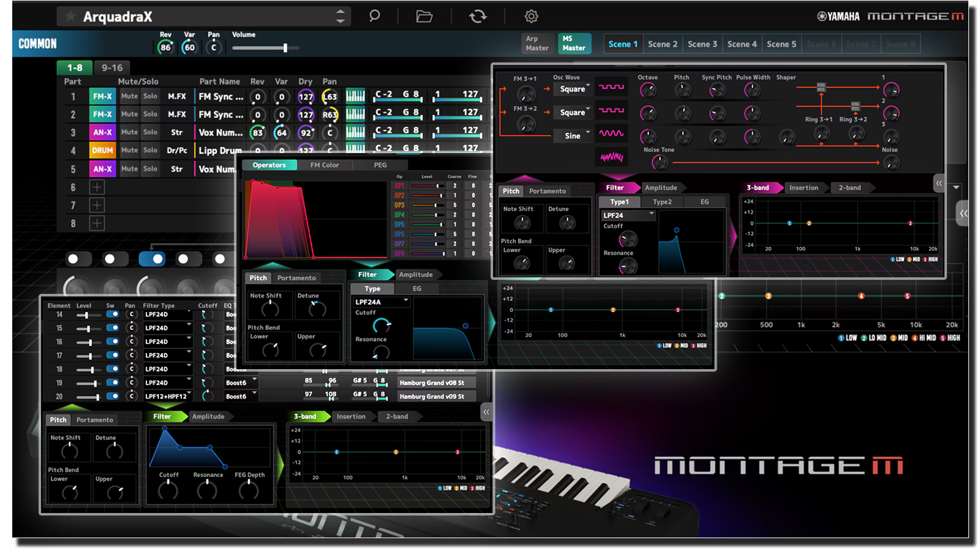Collapse the element panel with double-chevron icon

point(486,412)
